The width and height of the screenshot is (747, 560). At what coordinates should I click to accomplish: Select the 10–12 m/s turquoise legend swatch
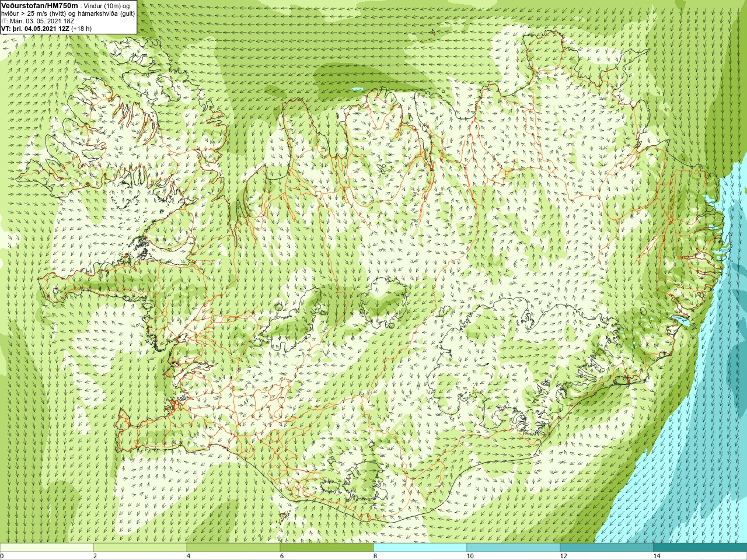(x=514, y=548)
